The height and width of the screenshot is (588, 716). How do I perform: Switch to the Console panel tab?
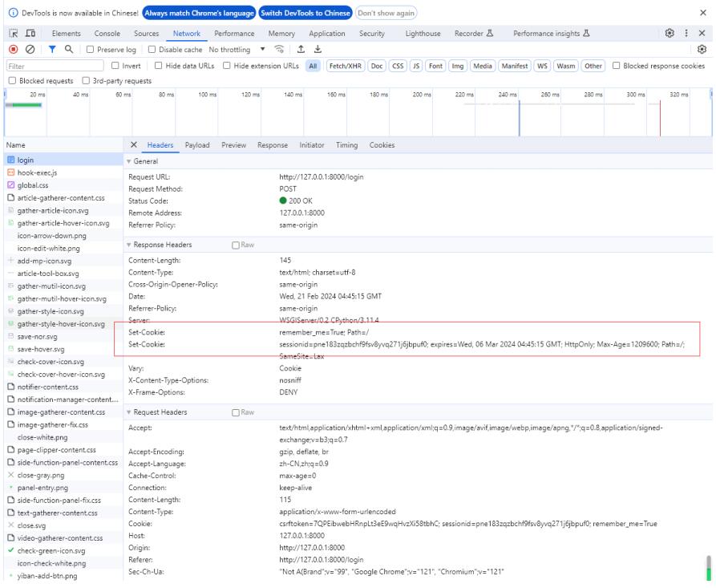click(107, 33)
